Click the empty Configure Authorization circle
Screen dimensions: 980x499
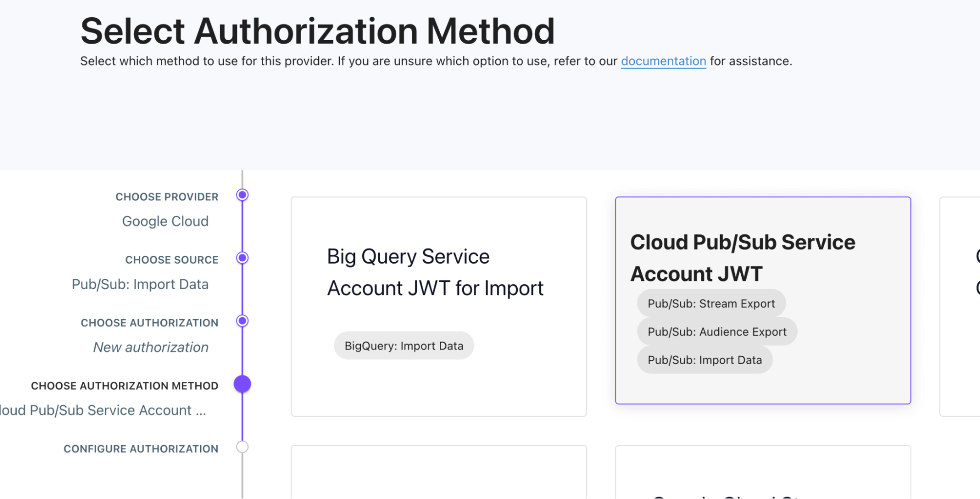242,447
